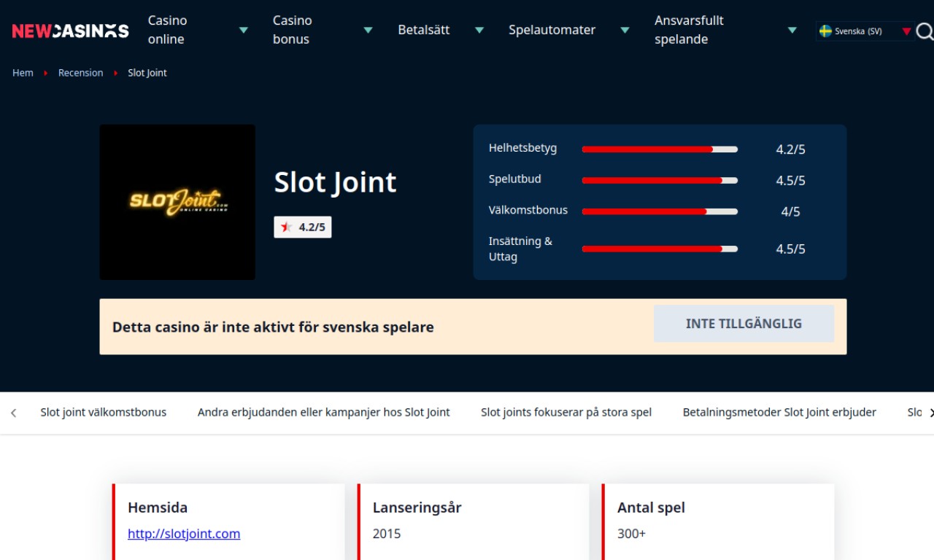Click the Antal spel value 300+

[631, 534]
